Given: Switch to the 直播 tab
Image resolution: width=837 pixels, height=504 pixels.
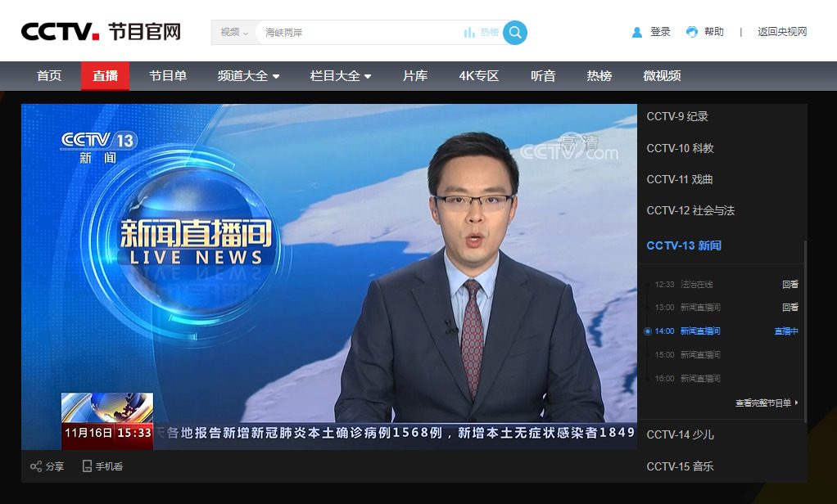Looking at the screenshot, I should click(x=105, y=75).
